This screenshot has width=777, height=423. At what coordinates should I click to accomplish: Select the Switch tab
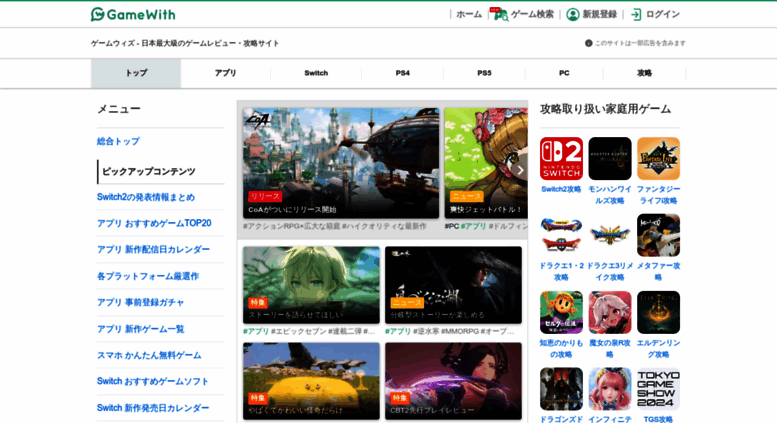click(316, 73)
